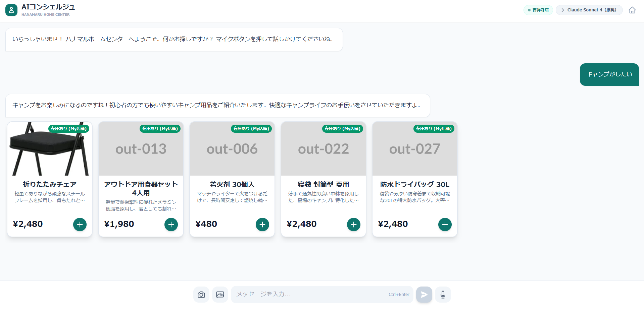Select the アウトドア用食器セット 4人用 title
Viewport: 644px width, 314px height.
[141, 189]
